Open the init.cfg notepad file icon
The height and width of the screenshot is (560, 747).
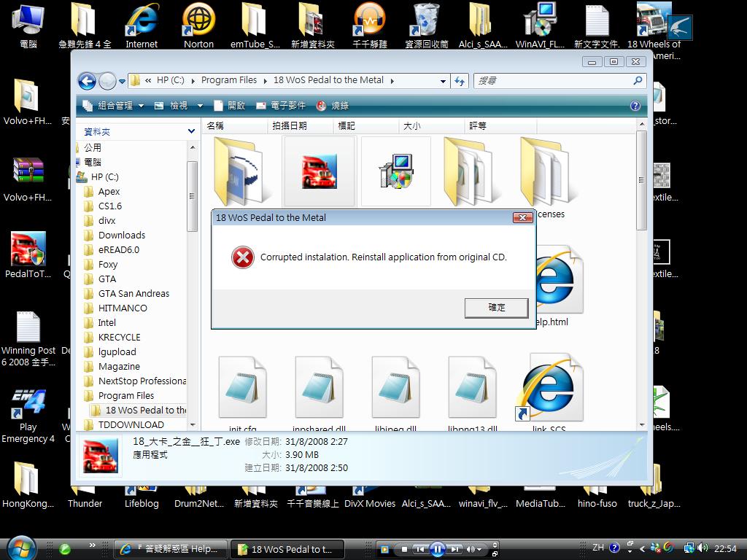coord(242,390)
